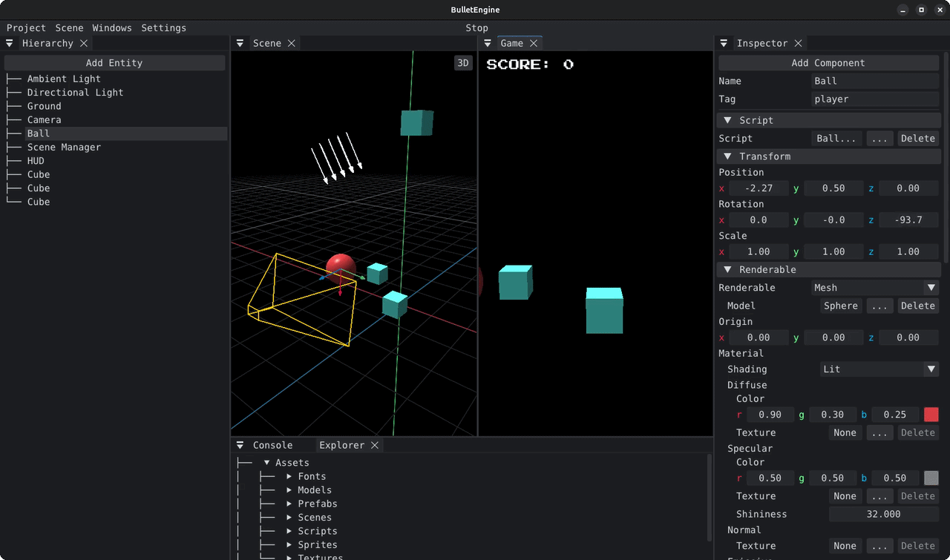Close the Game tab
Image resolution: width=950 pixels, height=560 pixels.
534,44
